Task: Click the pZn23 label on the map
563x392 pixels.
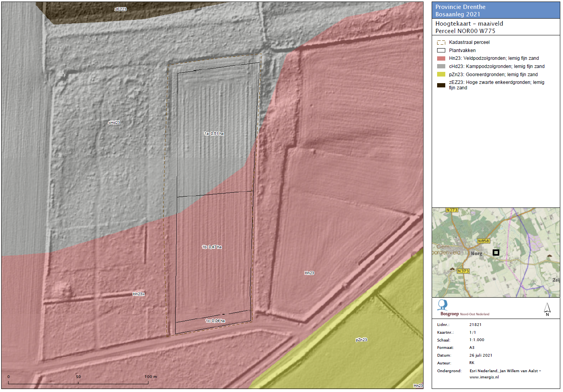Action: click(361, 340)
